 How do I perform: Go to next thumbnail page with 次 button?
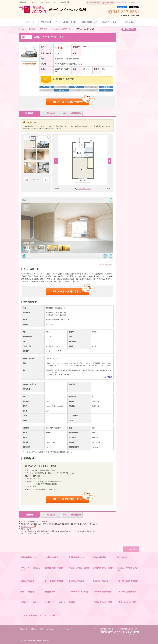(46, 180)
